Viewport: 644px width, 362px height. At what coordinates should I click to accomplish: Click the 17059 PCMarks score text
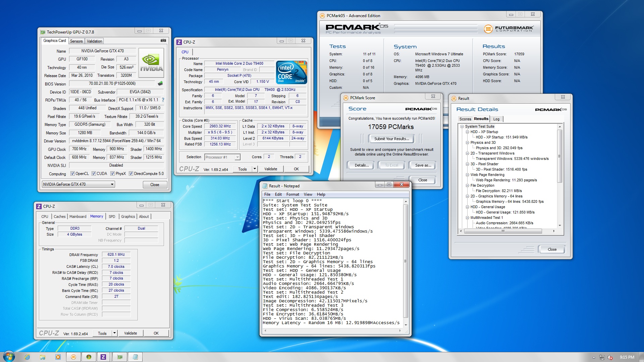(x=391, y=127)
